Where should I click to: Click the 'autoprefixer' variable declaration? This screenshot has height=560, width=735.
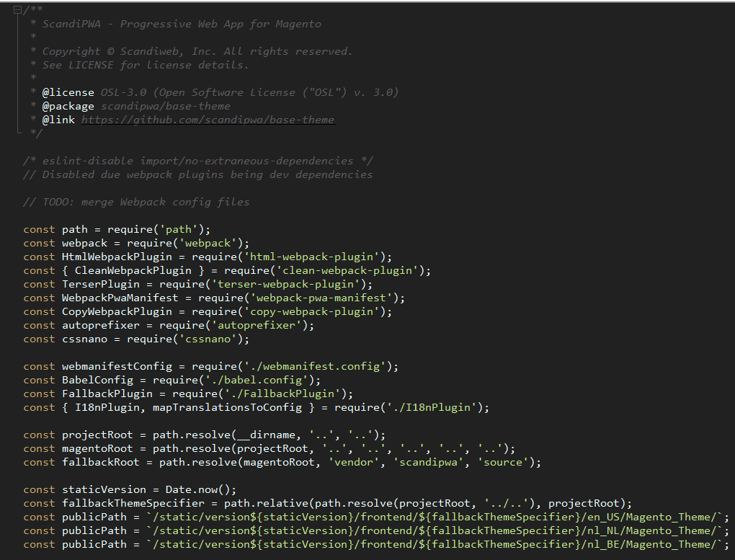169,326
